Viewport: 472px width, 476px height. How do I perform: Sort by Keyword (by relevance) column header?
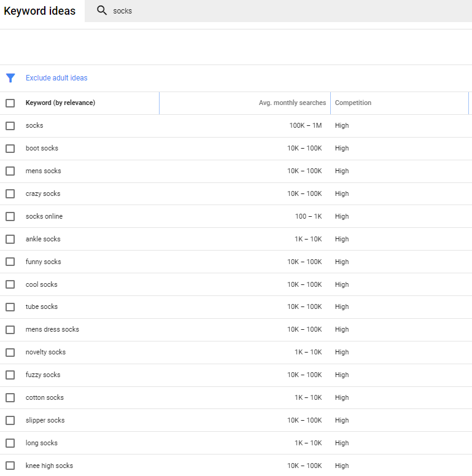pyautogui.click(x=60, y=103)
